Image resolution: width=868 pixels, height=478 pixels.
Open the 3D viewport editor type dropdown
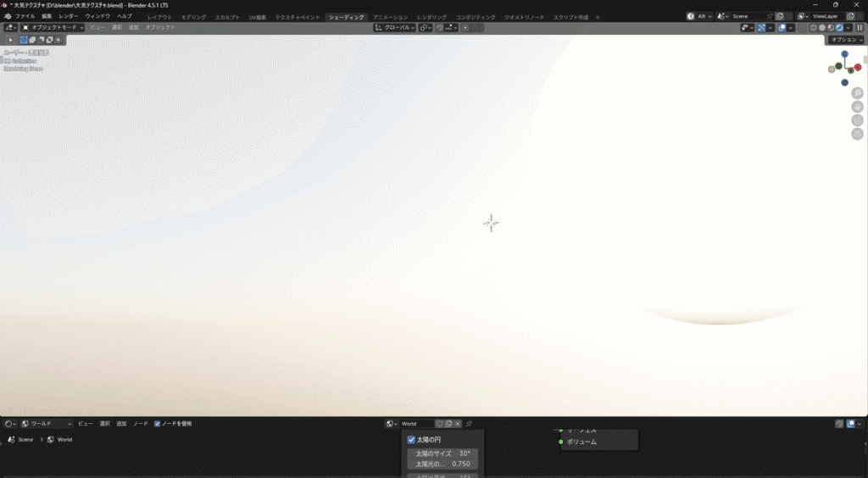click(x=11, y=28)
